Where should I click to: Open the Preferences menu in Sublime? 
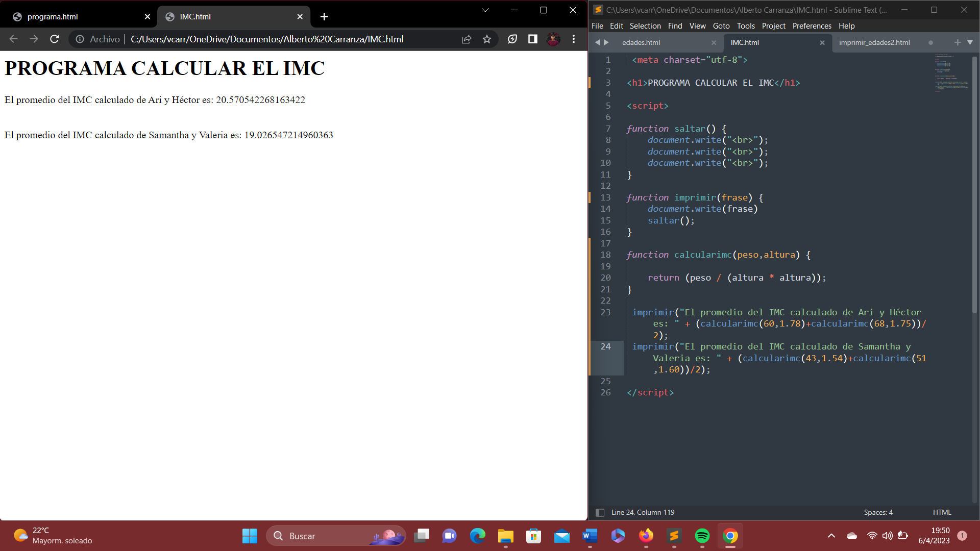[812, 26]
